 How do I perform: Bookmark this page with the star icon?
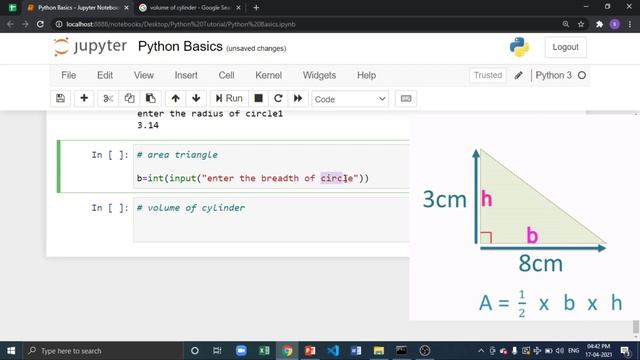pos(581,24)
